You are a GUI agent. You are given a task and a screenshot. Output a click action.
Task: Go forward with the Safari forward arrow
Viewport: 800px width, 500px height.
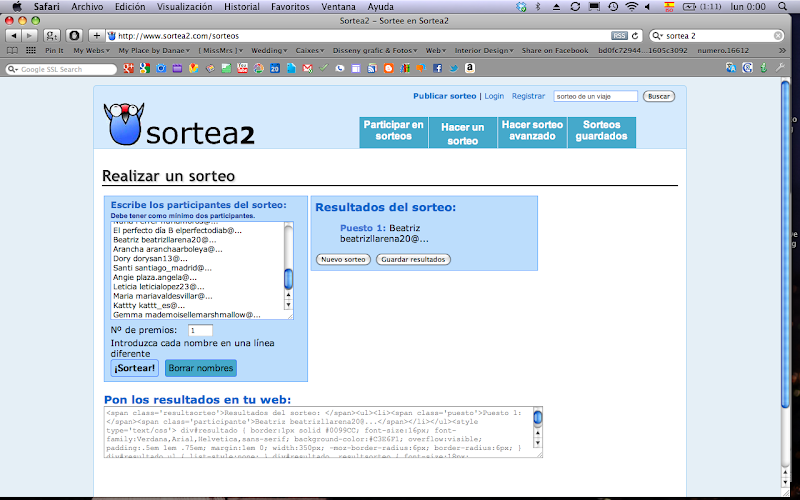[30, 36]
